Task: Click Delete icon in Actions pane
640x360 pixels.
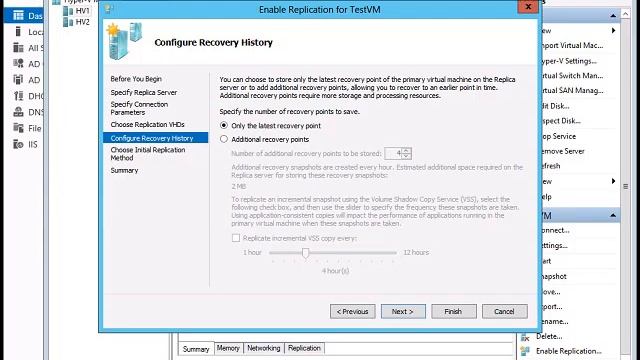Action: click(x=525, y=337)
